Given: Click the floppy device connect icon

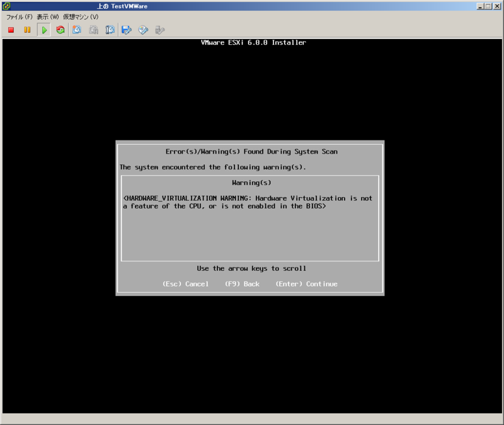Looking at the screenshot, I should pyautogui.click(x=127, y=30).
